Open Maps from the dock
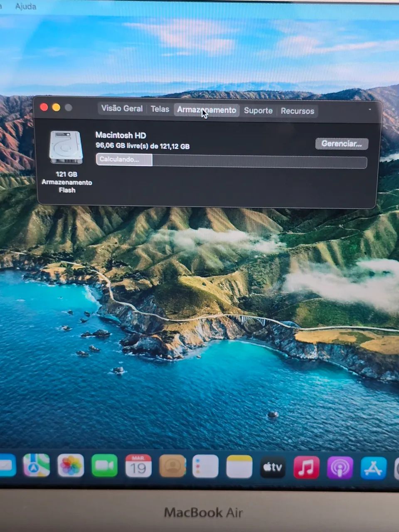Screen dimensions: 399x532 click(36, 465)
